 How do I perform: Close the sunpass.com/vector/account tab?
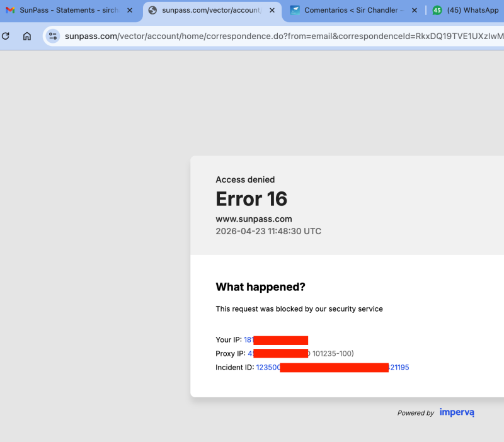tap(272, 10)
